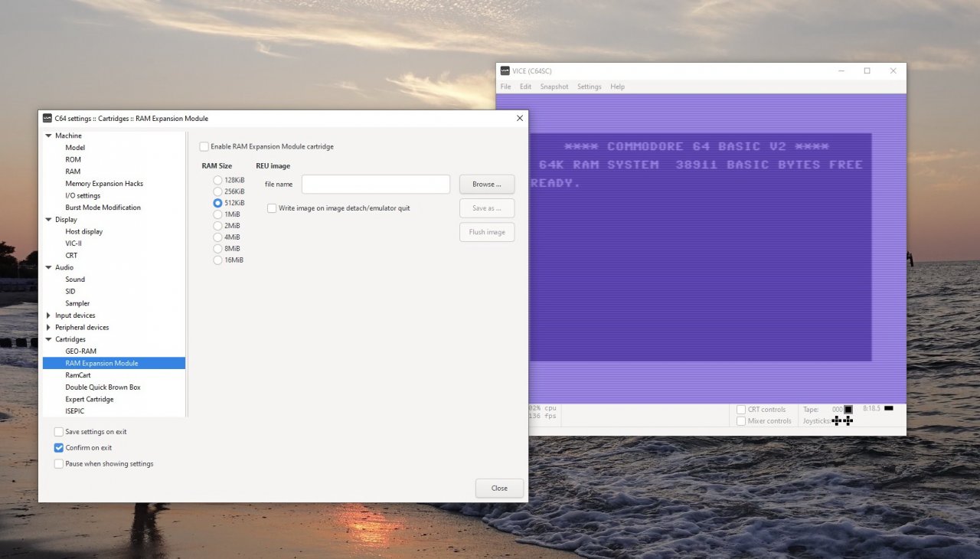980x559 pixels.
Task: Select VIC-II settings
Action: point(73,244)
